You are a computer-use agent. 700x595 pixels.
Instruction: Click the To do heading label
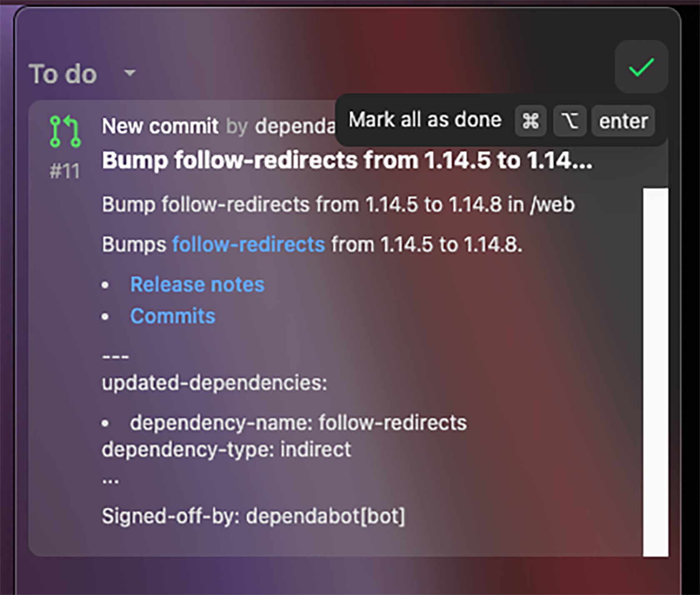click(x=63, y=74)
